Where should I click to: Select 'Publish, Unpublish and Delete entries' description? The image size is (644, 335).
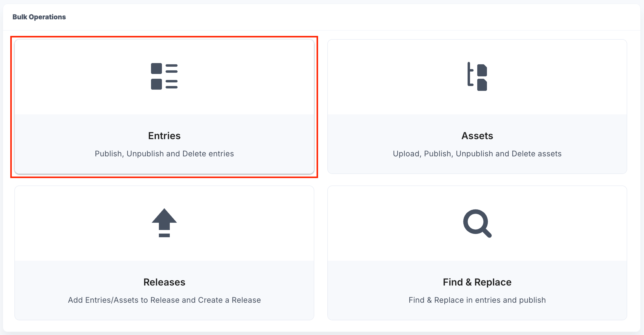click(x=164, y=154)
